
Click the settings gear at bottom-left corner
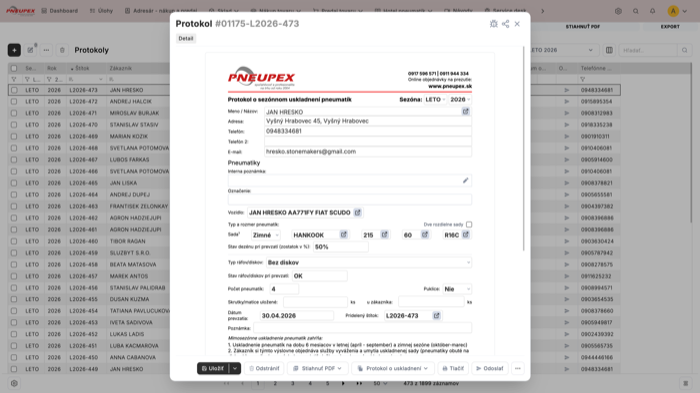[x=14, y=383]
